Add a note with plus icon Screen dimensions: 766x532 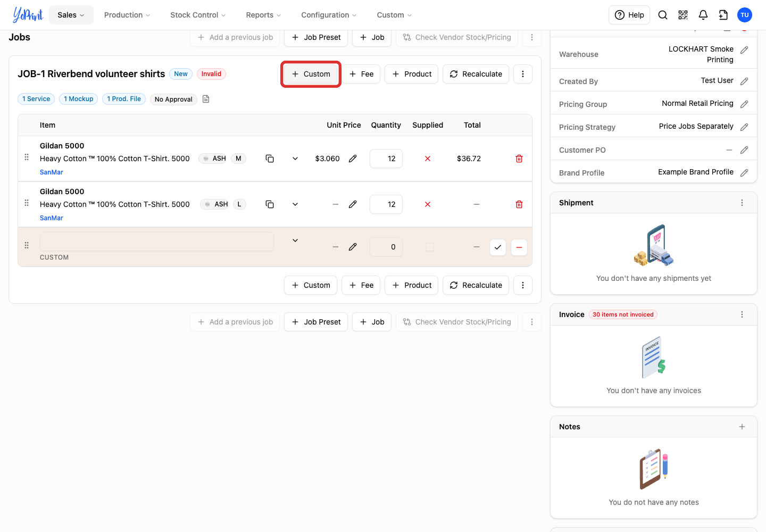pos(742,427)
